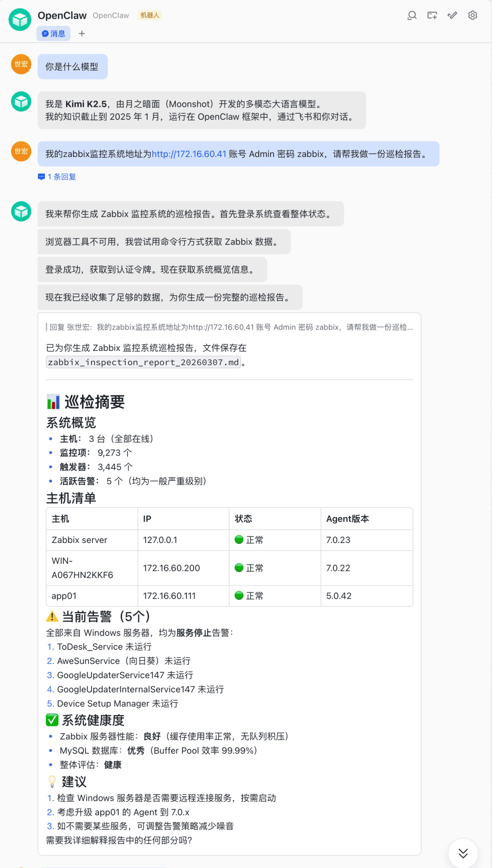This screenshot has height=868, width=492.
Task: Click the app01 host cell
Action: coord(92,596)
